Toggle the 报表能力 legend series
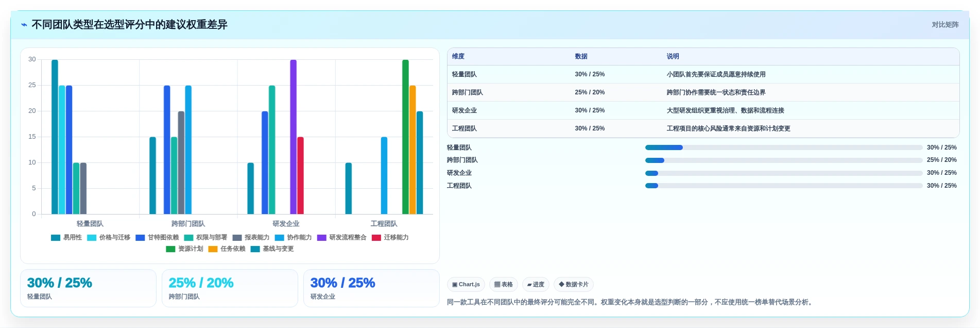The width and height of the screenshot is (980, 328). click(251, 238)
